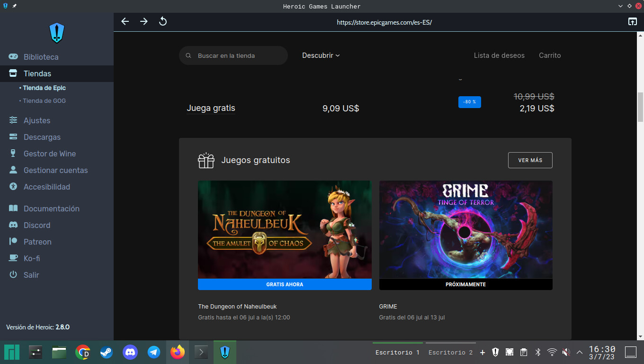The image size is (644, 364).
Task: Click the Documentación book icon
Action: (x=13, y=209)
